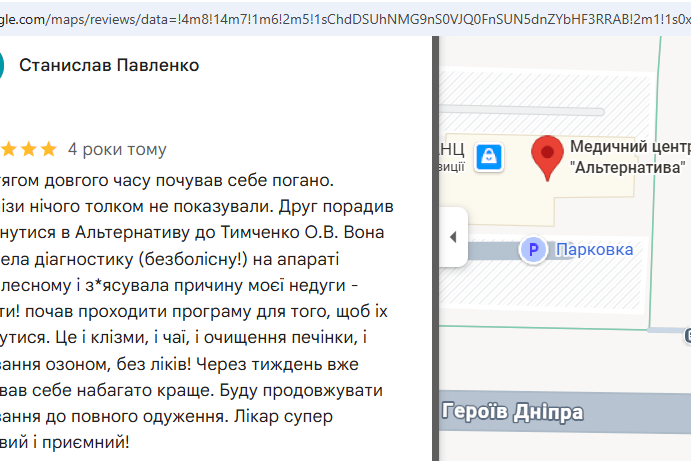Viewport: 691px width, 461px height.
Task: Click the reviewer avatar beside Станислав Павленко
Action: (x=1, y=65)
